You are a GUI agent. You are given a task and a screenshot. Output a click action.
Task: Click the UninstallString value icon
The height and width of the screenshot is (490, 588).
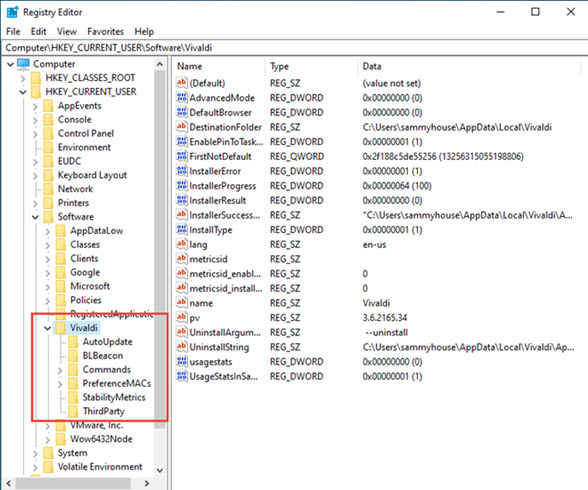[182, 347]
